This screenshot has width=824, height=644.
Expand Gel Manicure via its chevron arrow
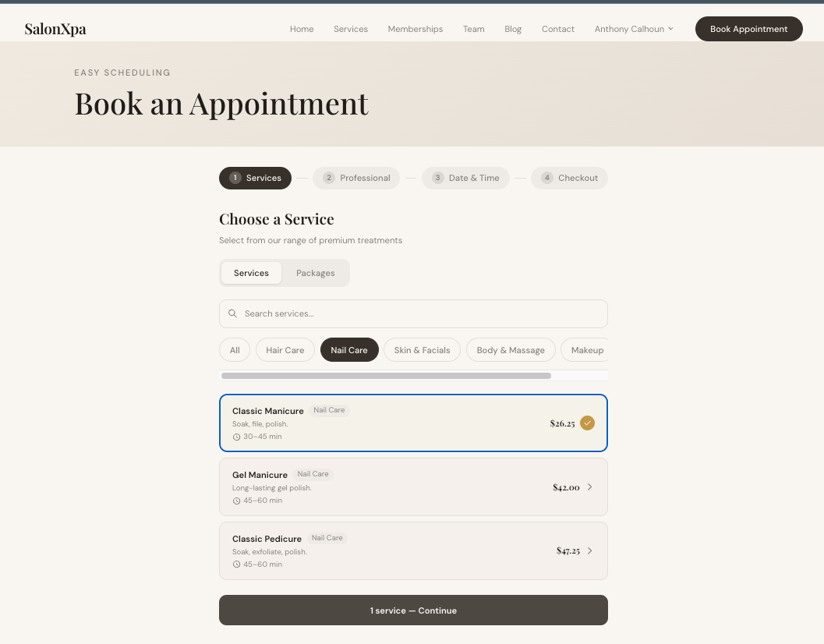589,487
